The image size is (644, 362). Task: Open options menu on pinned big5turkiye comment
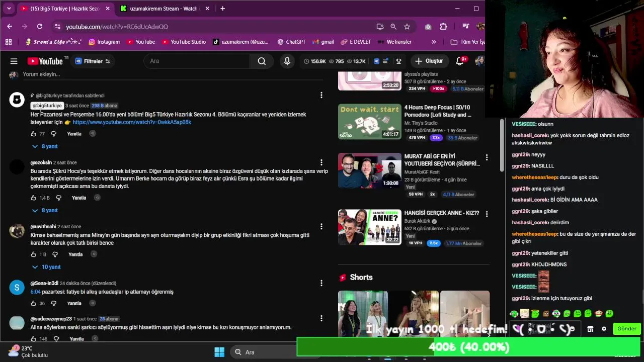click(321, 95)
